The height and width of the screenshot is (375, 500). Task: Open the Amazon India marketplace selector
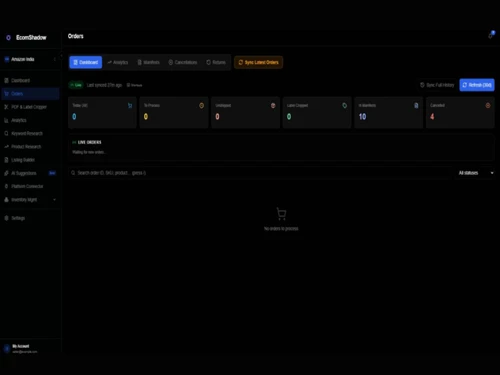(x=30, y=59)
